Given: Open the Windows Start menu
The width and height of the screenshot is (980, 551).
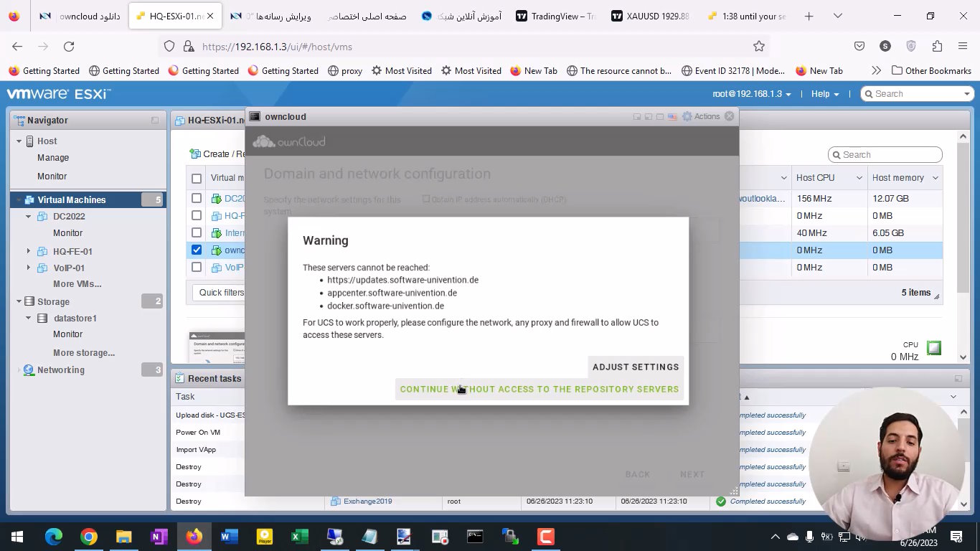Looking at the screenshot, I should pos(17,537).
